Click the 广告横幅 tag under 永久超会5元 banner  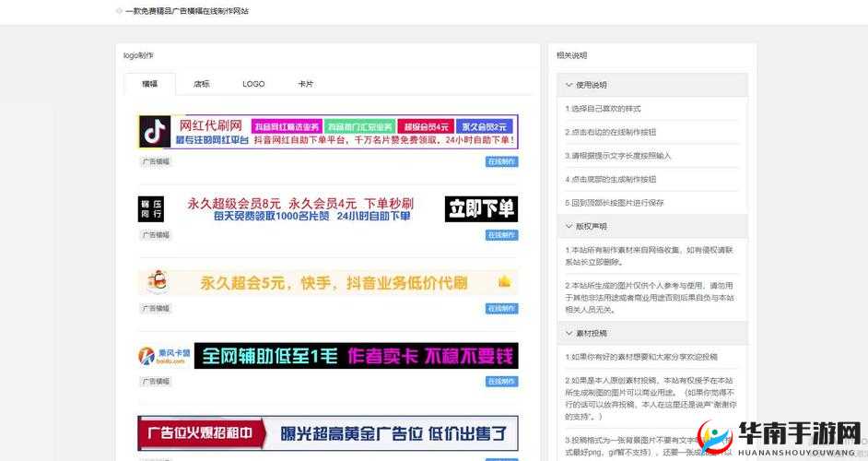[x=156, y=309]
